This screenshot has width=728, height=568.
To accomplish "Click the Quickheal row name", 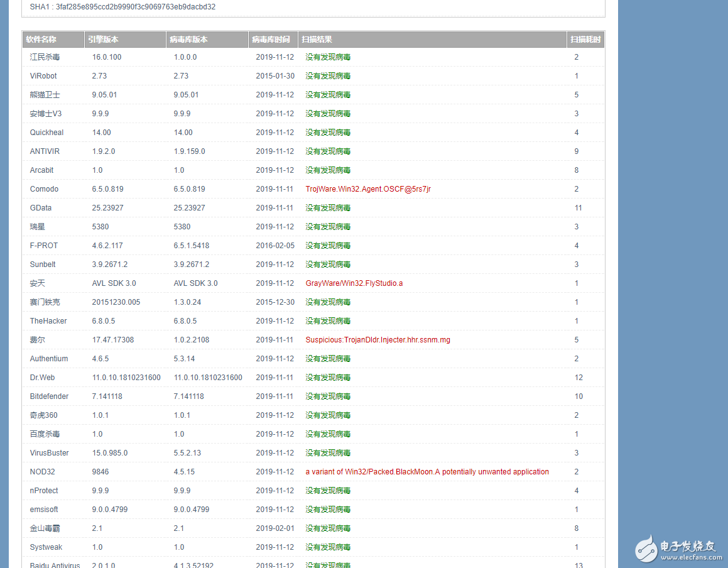I will 46,133.
